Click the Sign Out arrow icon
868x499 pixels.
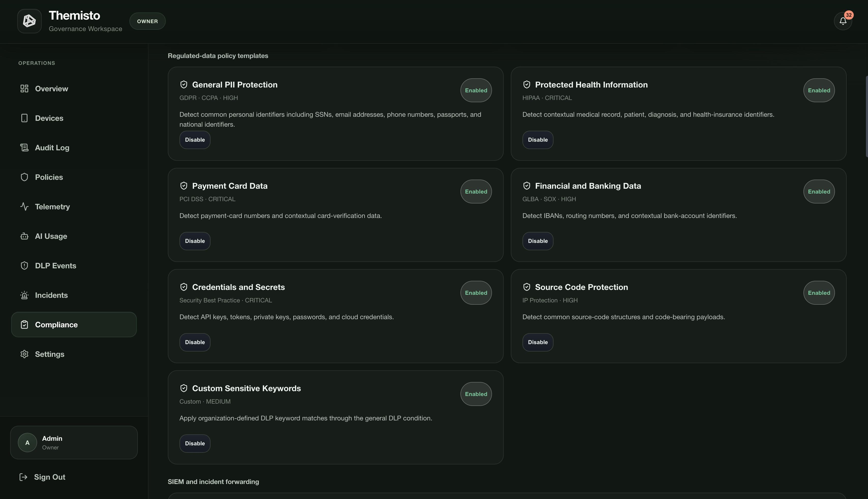click(x=23, y=477)
